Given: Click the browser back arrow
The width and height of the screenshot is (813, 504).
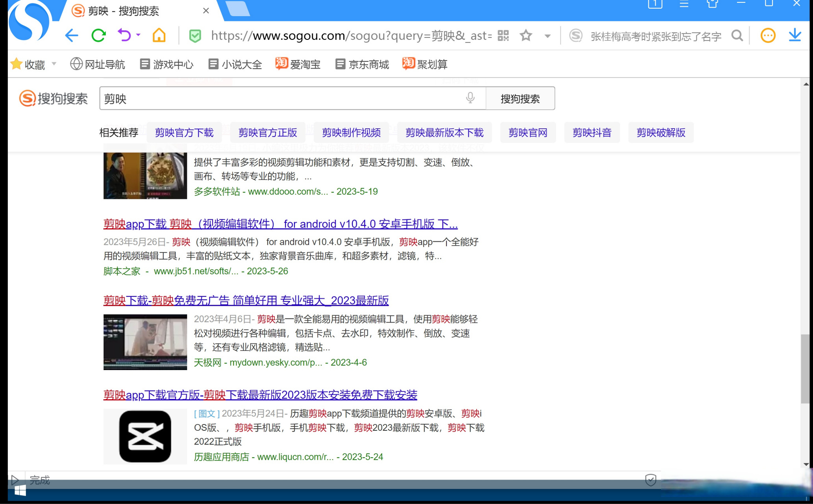Looking at the screenshot, I should (x=72, y=36).
